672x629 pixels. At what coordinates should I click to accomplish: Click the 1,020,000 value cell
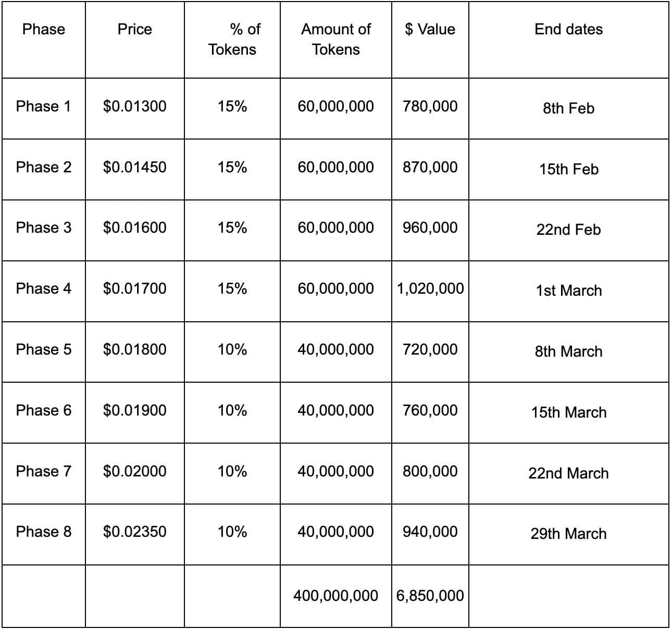coord(430,288)
